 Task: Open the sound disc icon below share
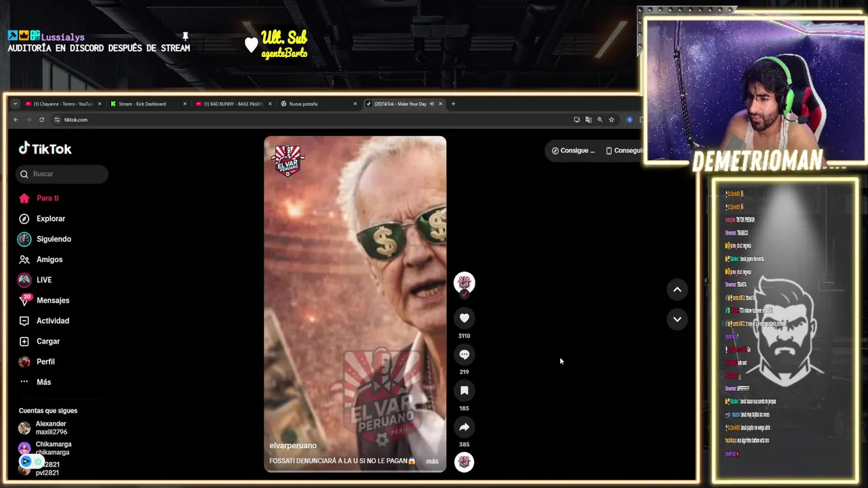(464, 462)
